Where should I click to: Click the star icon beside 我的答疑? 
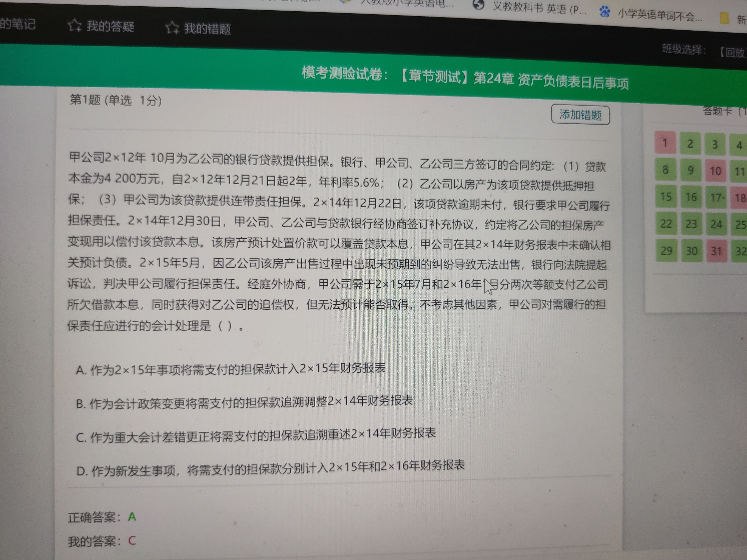(x=74, y=26)
